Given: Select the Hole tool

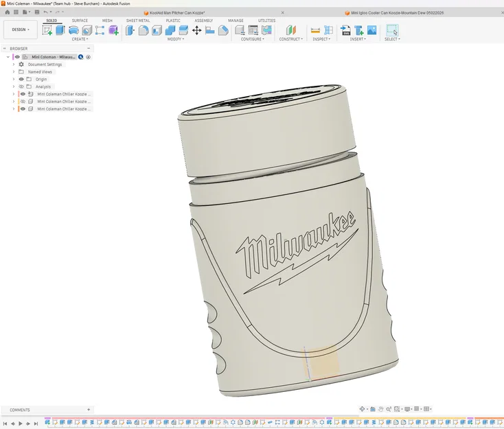Looking at the screenshot, I should pos(87,30).
